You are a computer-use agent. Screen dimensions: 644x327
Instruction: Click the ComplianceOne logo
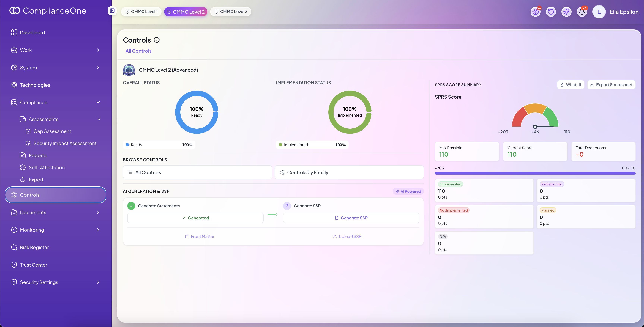pos(48,10)
